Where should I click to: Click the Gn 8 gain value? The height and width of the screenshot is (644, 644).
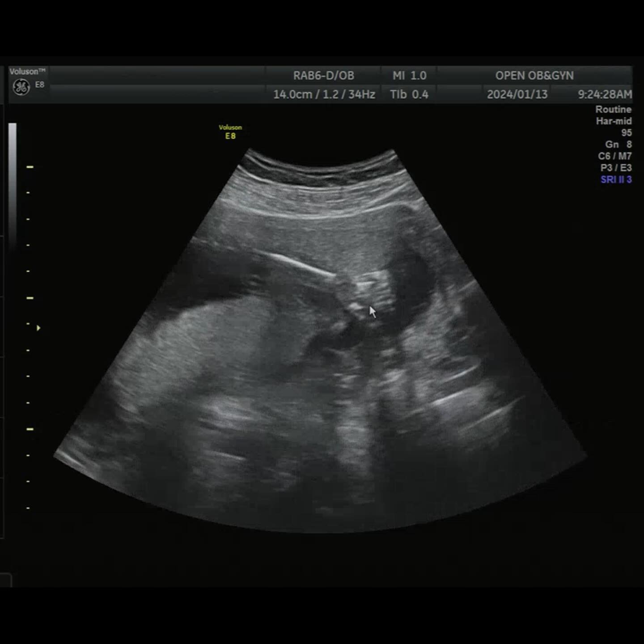619,144
